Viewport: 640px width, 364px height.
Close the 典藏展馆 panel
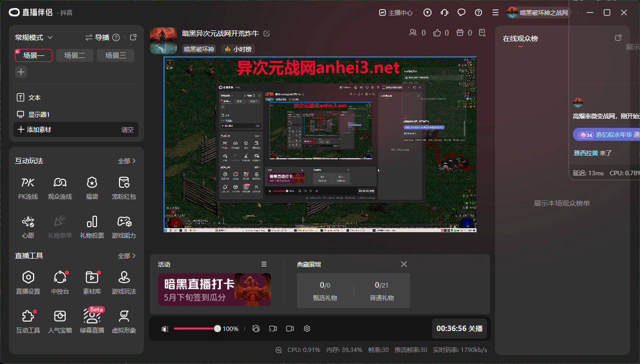tap(404, 264)
